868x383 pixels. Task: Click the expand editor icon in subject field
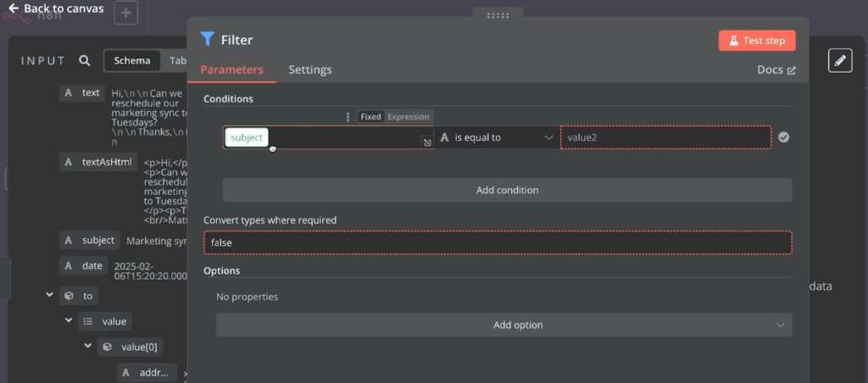pos(426,142)
